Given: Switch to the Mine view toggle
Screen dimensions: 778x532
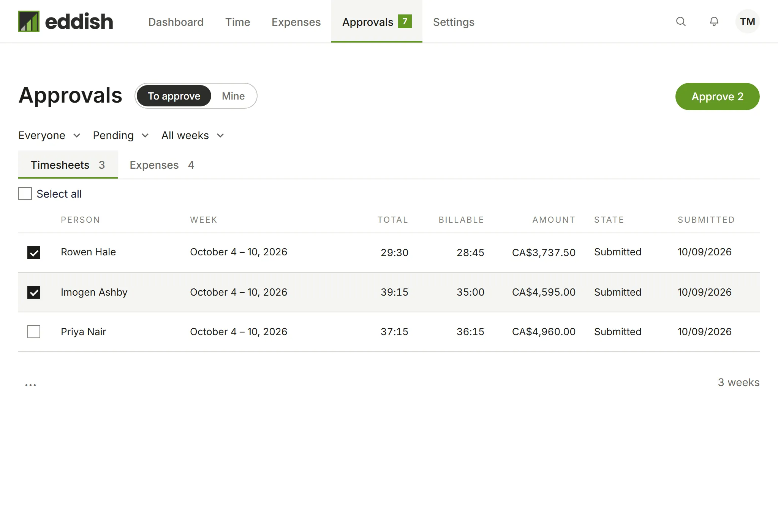Looking at the screenshot, I should point(233,96).
